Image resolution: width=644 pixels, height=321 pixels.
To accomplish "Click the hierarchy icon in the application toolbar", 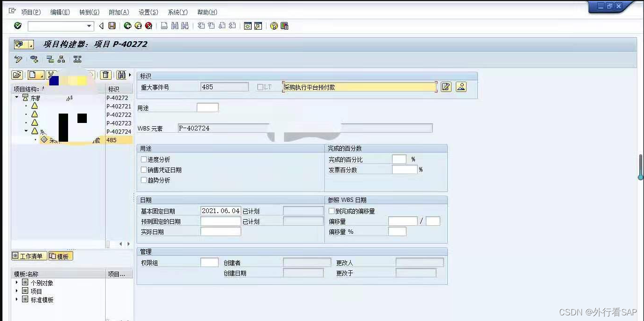I will click(61, 59).
